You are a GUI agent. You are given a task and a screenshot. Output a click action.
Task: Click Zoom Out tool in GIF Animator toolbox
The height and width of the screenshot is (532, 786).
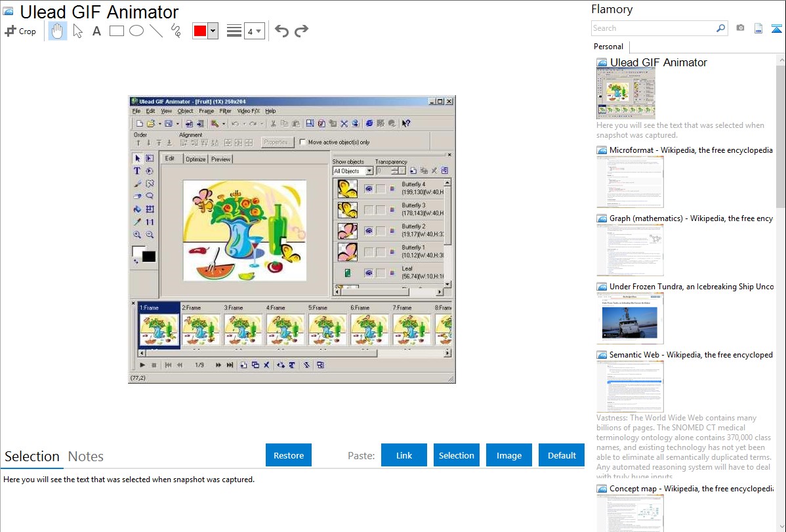[x=150, y=235]
